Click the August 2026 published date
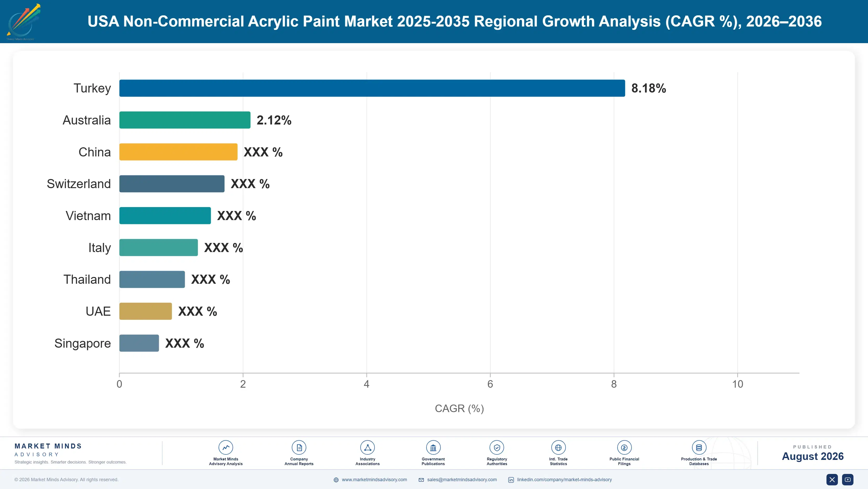The height and width of the screenshot is (489, 868). coord(813,456)
